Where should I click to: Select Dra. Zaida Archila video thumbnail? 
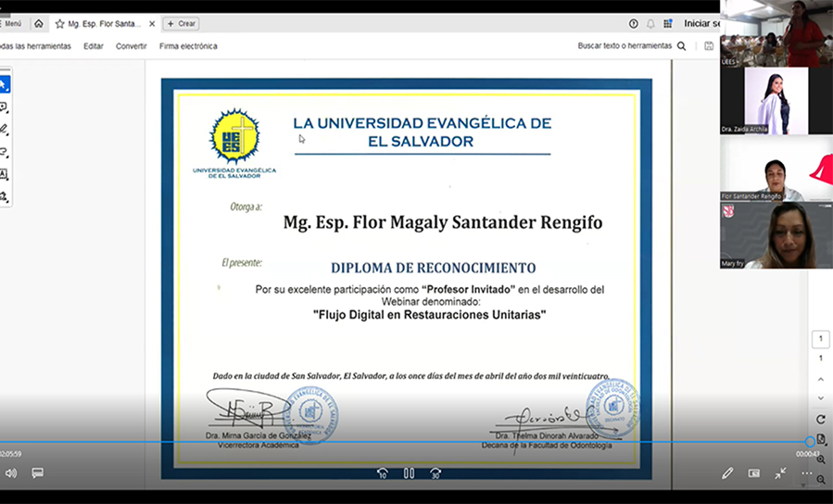coord(776,100)
